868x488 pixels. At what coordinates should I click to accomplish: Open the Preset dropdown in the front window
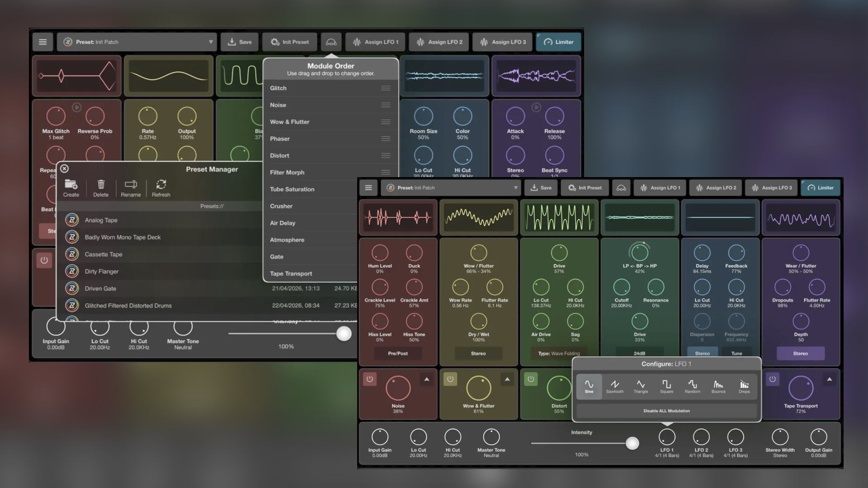coord(451,188)
